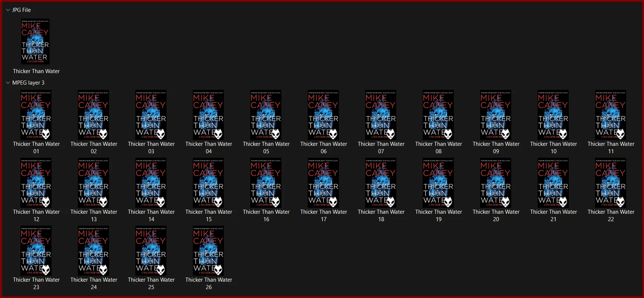The image size is (644, 298).
Task: Choose the Thicker Than Water 23 track icon
Action: point(36,250)
